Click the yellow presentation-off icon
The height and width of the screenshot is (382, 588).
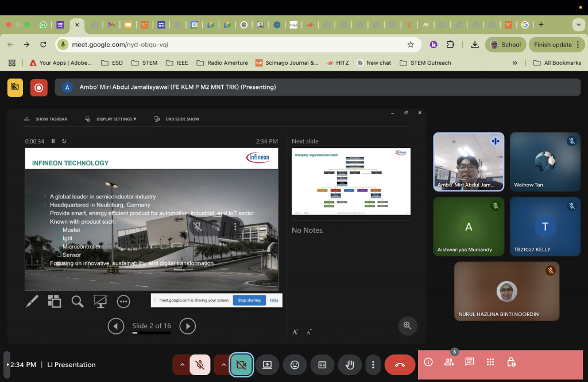tap(16, 88)
